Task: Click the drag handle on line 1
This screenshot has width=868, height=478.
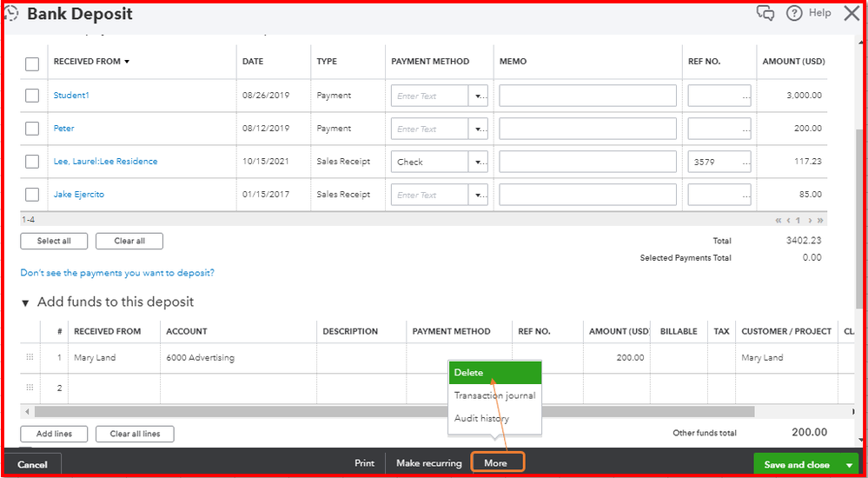Action: click(30, 357)
